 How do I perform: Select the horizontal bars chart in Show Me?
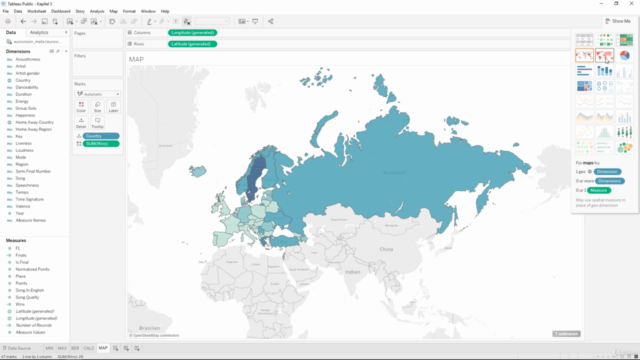click(x=584, y=71)
